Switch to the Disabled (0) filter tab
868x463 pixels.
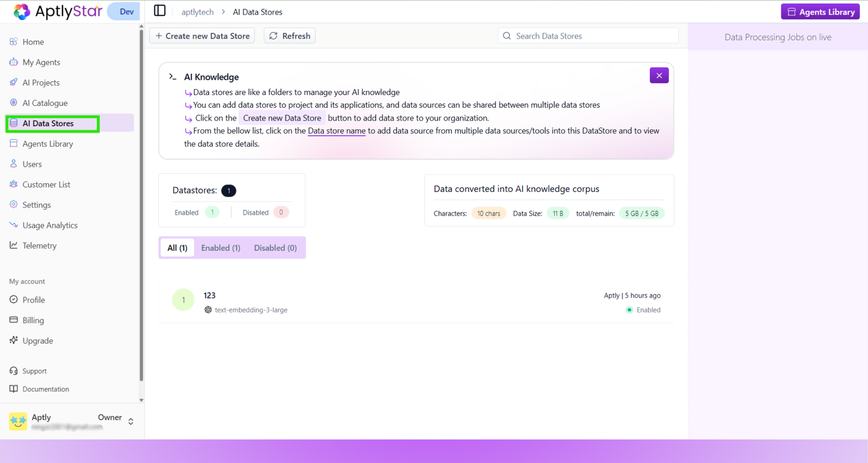click(x=275, y=248)
